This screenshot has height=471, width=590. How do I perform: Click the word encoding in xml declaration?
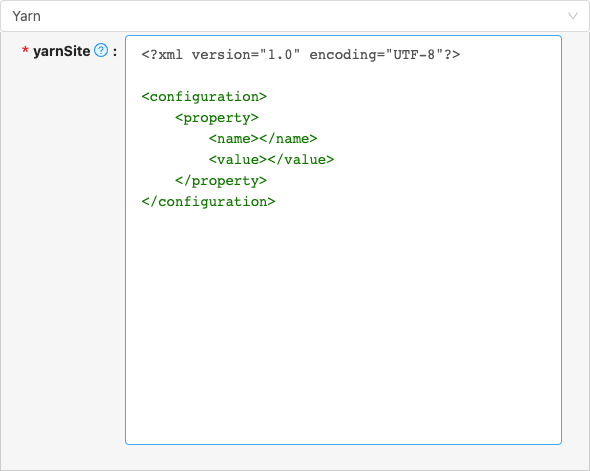coord(343,55)
